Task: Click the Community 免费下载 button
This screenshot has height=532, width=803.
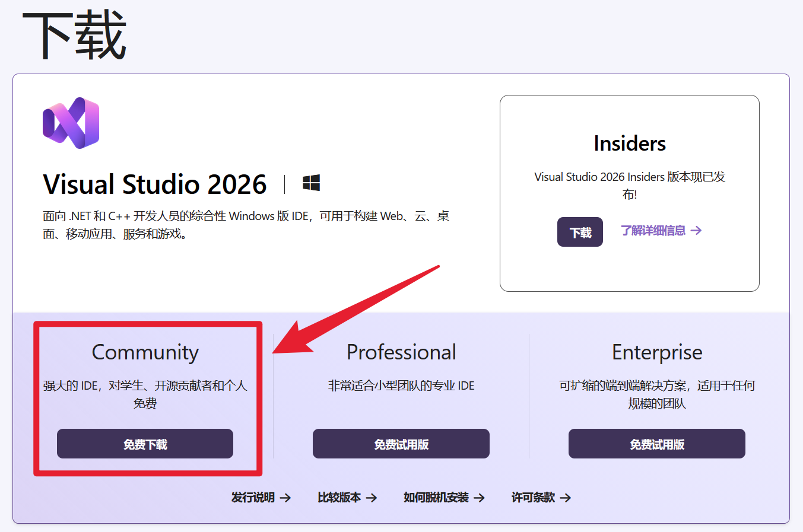Action: click(145, 444)
